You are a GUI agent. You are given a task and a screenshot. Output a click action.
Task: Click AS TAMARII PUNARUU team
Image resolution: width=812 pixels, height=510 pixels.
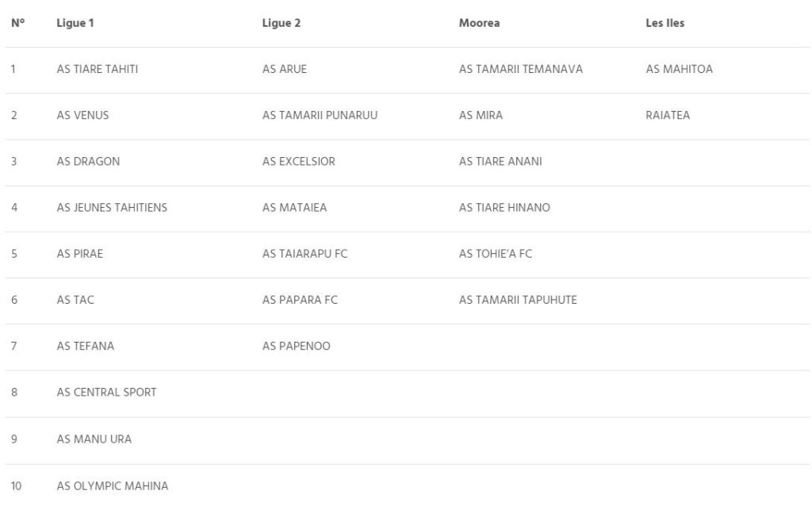[x=319, y=115]
